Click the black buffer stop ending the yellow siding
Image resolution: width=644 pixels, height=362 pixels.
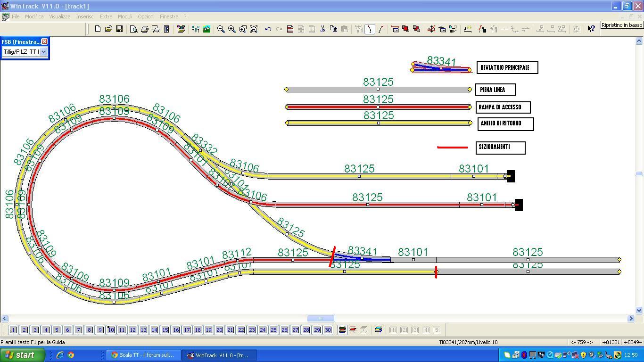(511, 176)
